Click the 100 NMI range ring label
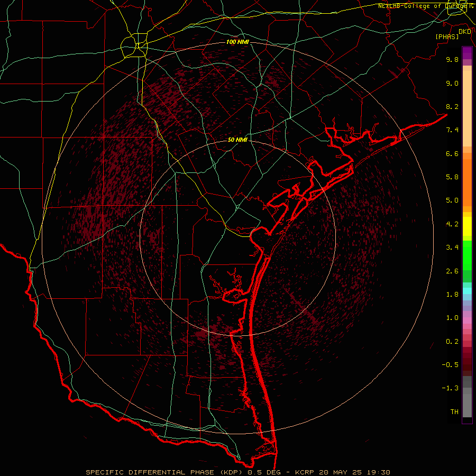 (x=237, y=42)
